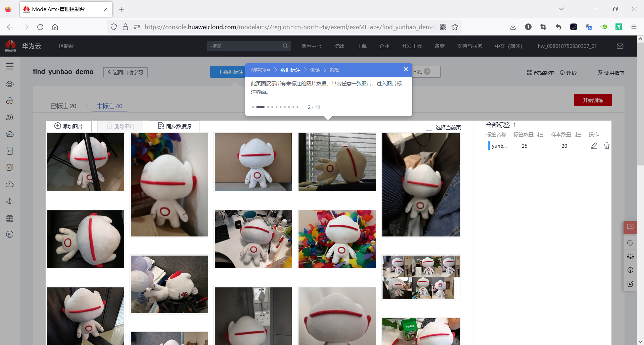The width and height of the screenshot is (644, 345).
Task: Open the IP icon in left sidebar
Action: (10, 234)
